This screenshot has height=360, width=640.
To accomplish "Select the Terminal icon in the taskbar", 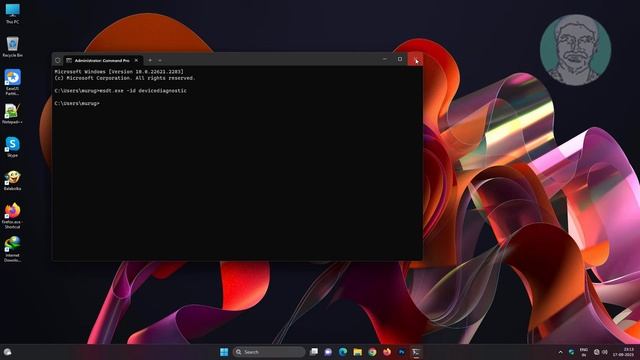I will click(x=416, y=352).
